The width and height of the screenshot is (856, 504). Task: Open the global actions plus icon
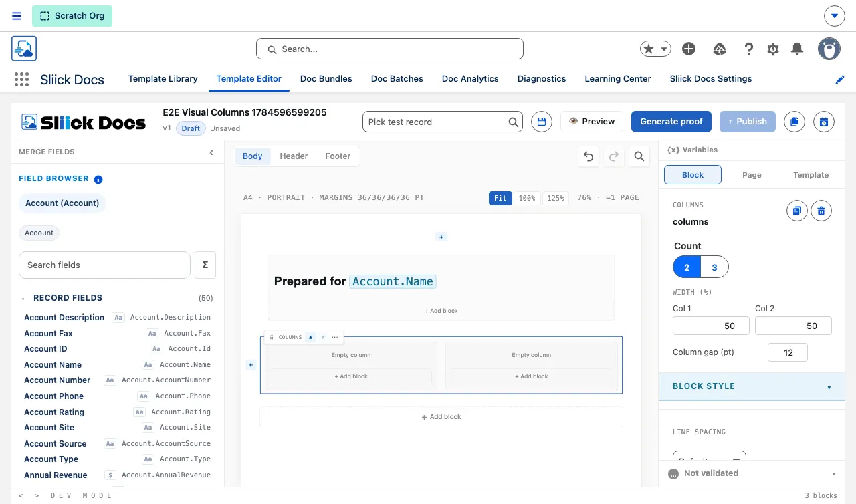click(x=689, y=49)
